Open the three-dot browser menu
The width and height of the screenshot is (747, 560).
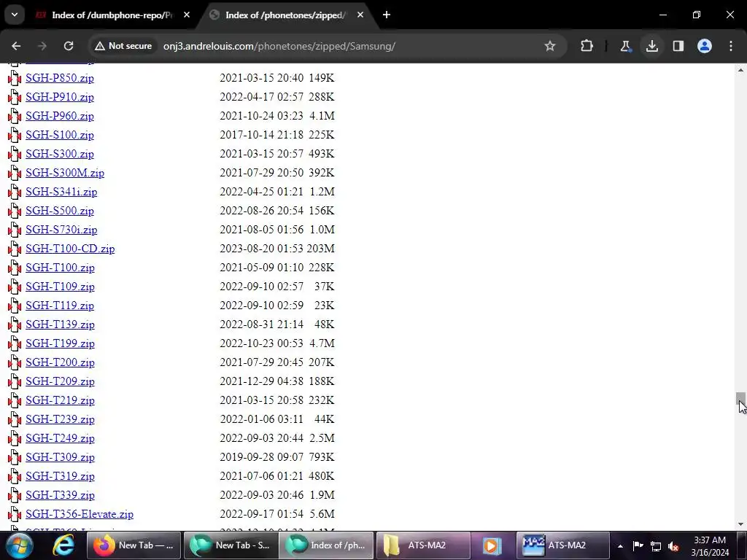[x=731, y=46]
